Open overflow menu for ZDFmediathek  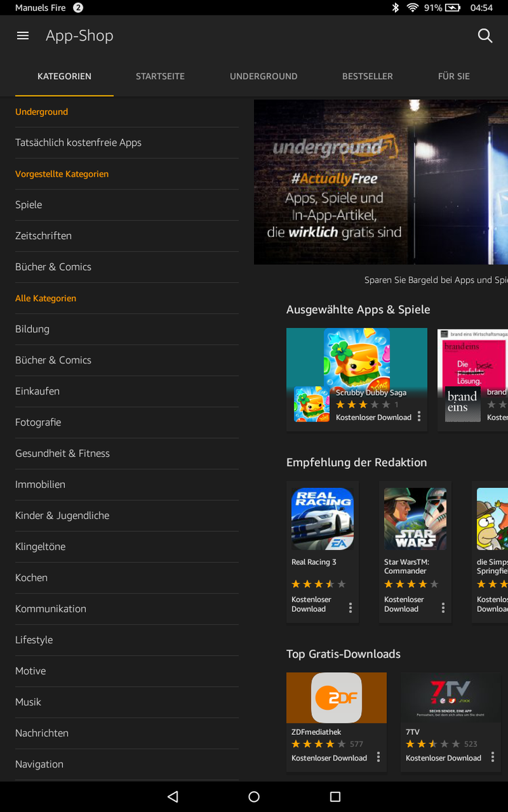click(x=379, y=757)
